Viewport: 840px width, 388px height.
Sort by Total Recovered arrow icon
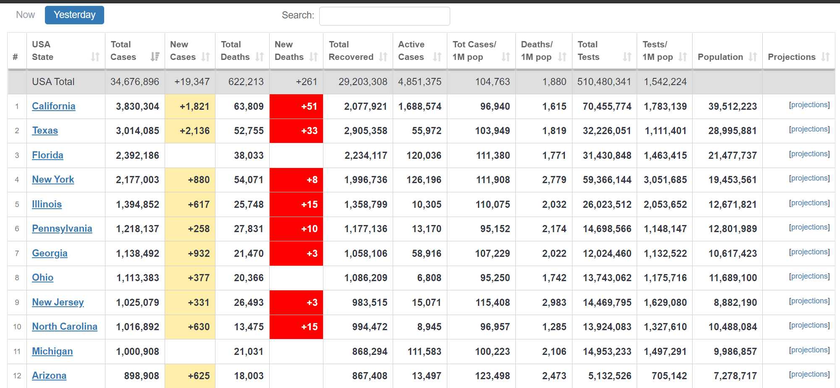(383, 57)
